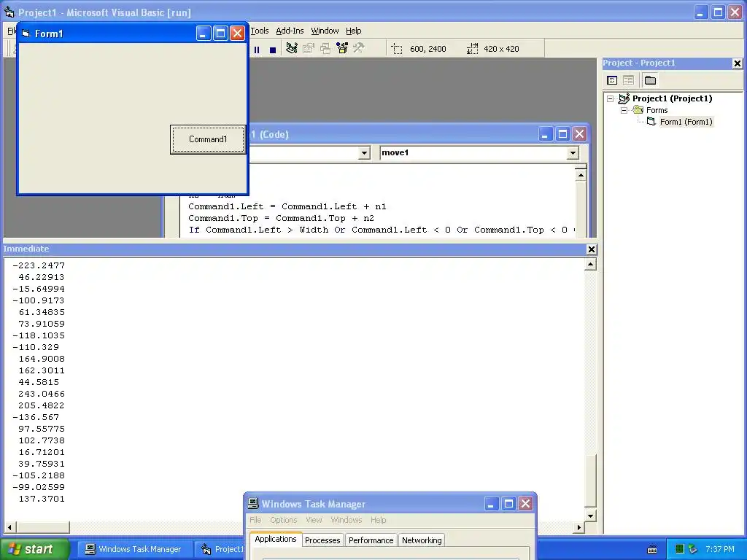
Task: Click value -136.567 in Immediate window
Action: pos(36,418)
